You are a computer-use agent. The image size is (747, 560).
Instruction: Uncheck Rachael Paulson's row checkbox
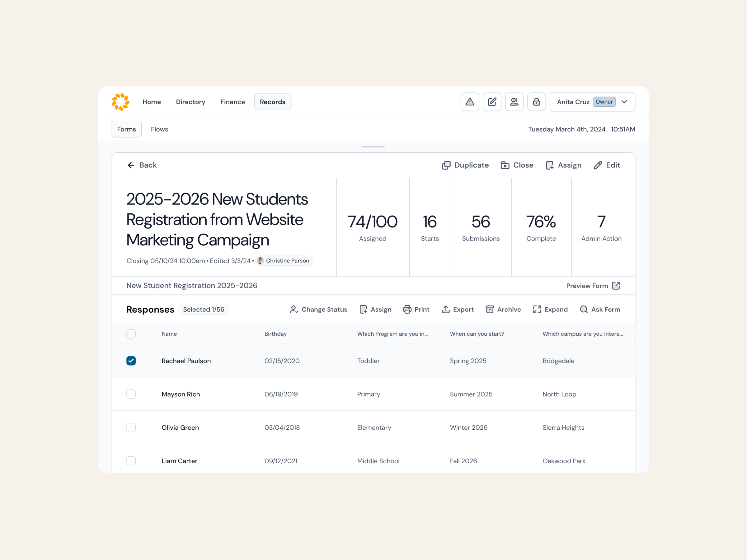point(131,361)
